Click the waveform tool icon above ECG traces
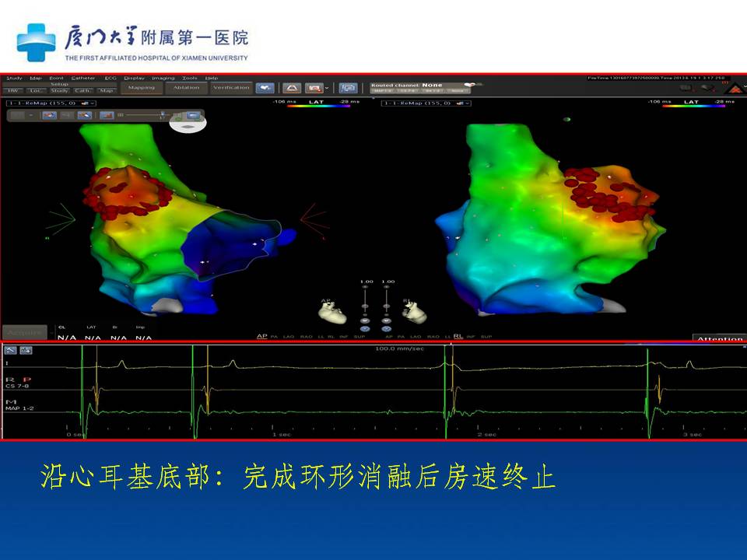This screenshot has height=560, width=747. (x=26, y=351)
